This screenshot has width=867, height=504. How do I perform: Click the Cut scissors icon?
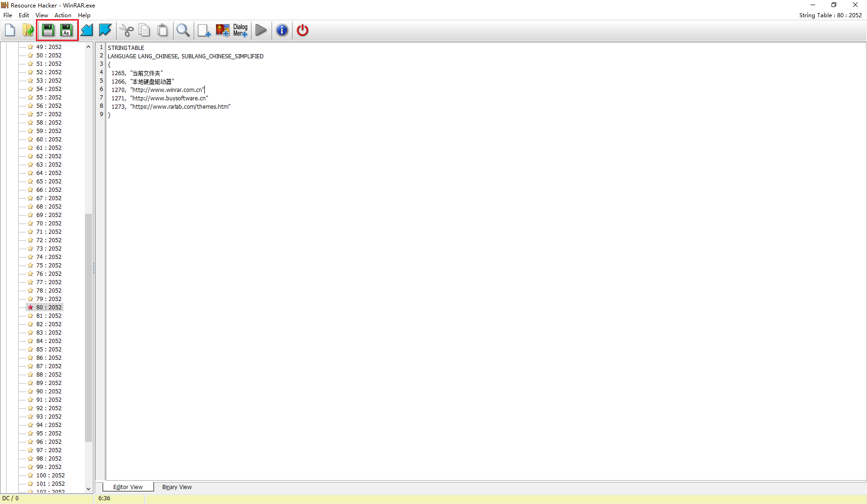[x=126, y=30]
